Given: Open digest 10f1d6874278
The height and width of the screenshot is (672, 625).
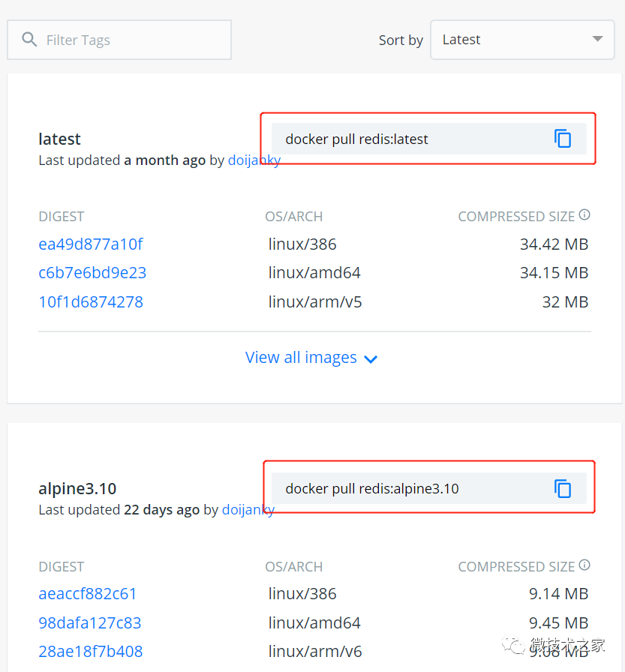Looking at the screenshot, I should [x=91, y=301].
